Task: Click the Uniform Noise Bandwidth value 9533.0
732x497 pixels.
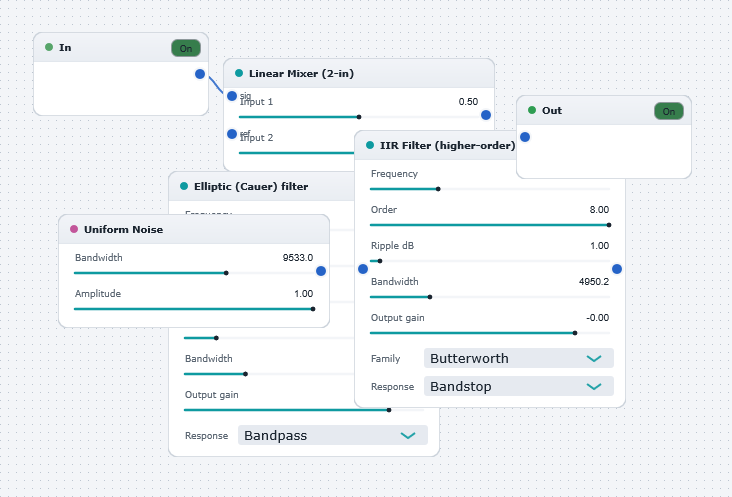Action: 298,258
